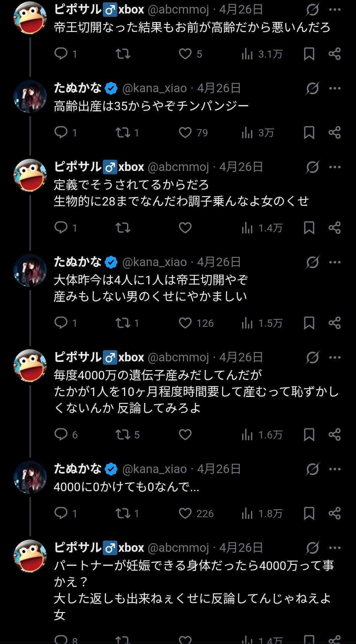
Task: Open ピポサル avatar on 毎度4000万 tweet
Action: (x=30, y=366)
